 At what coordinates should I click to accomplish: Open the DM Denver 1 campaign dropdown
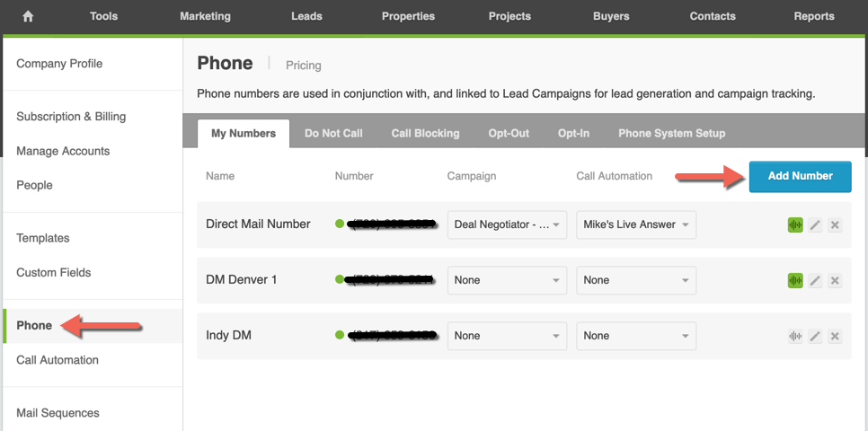(x=507, y=280)
